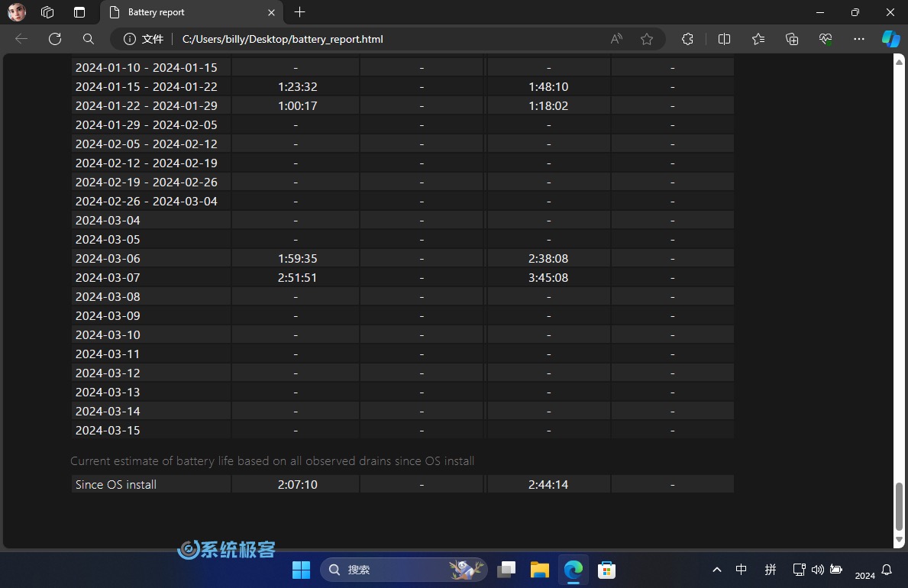Screen dimensions: 908x588
Task: Open Microsoft Store from taskbar
Action: point(606,570)
